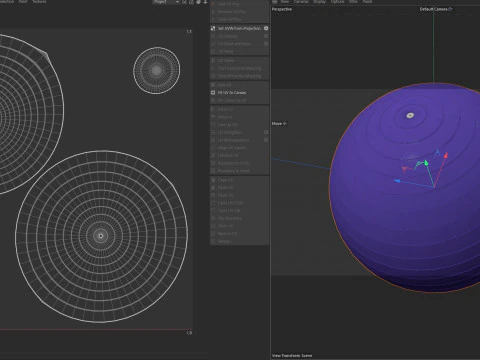The height and width of the screenshot is (360, 480).
Task: Click Perspective label in viewport
Action: [x=282, y=9]
